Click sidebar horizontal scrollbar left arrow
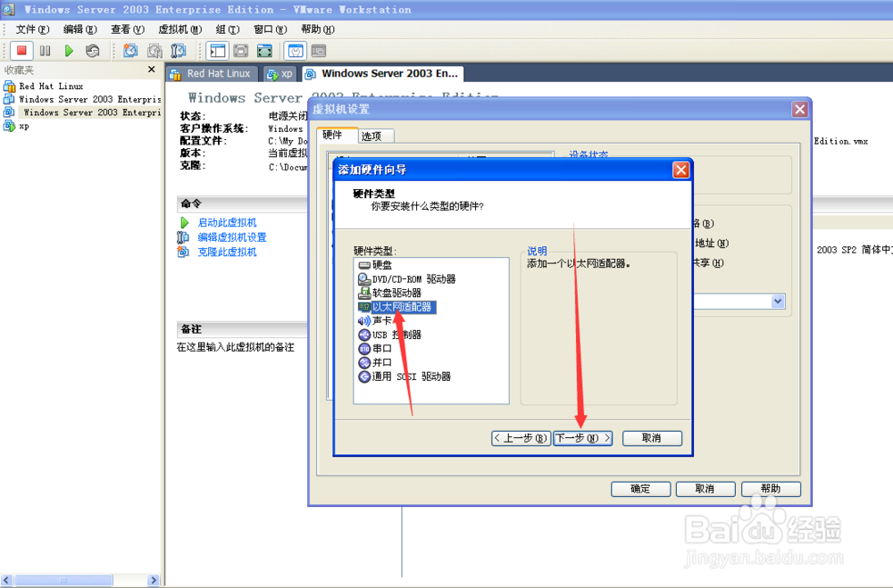Image resolution: width=893 pixels, height=588 pixels. (x=6, y=580)
